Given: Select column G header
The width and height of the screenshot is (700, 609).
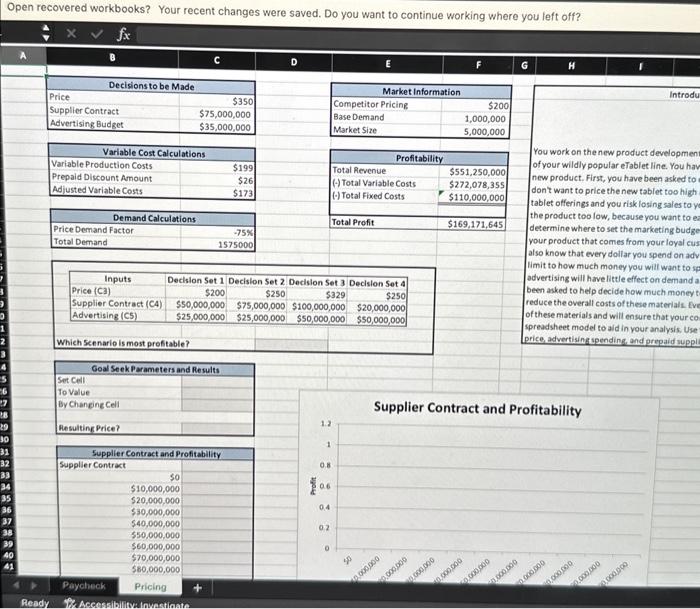Looking at the screenshot, I should (524, 66).
